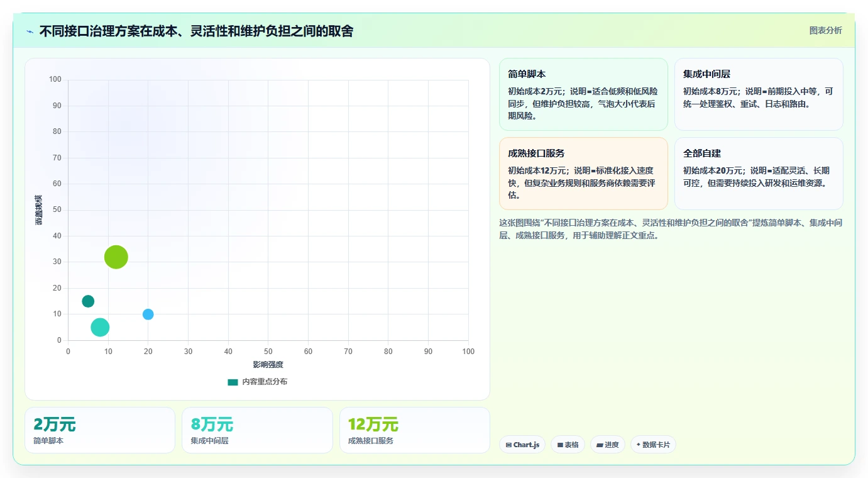This screenshot has height=478, width=868.
Task: Click the turquoise bubble near the x-axis
Action: pos(100,327)
